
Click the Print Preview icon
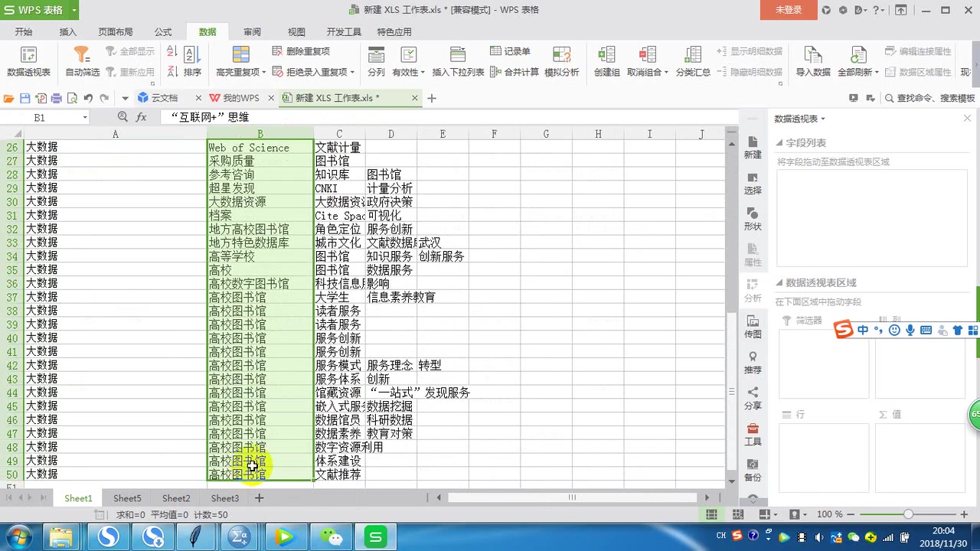pyautogui.click(x=72, y=98)
